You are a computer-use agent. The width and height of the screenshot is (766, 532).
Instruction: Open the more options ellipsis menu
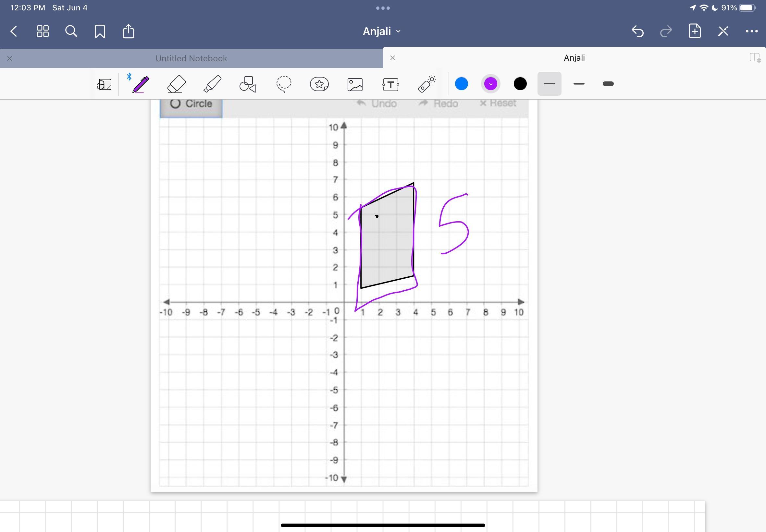coord(751,31)
